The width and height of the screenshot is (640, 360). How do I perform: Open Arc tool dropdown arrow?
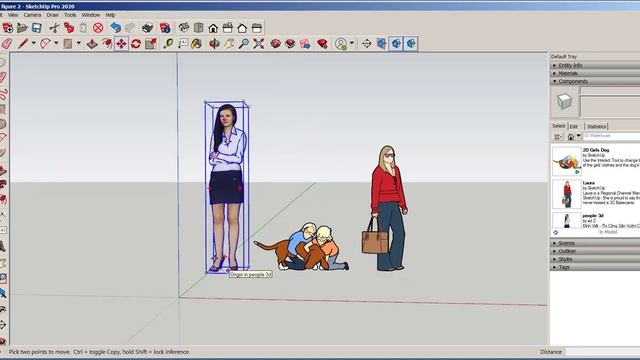(56, 43)
